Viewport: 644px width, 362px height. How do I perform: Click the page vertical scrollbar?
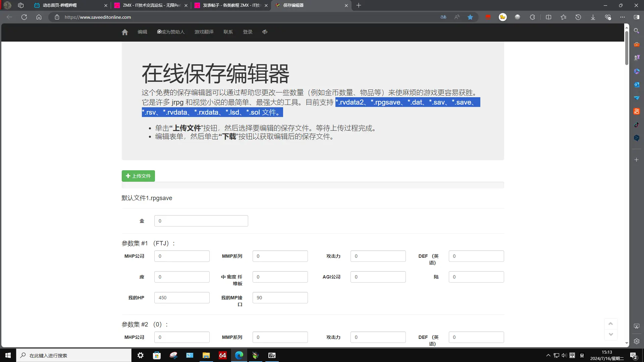click(627, 47)
